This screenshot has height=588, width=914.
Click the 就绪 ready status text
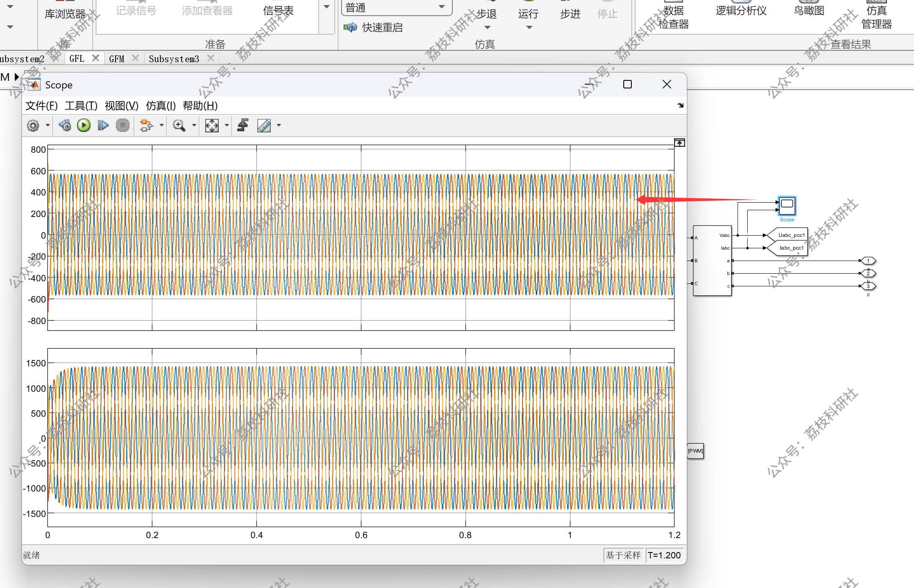pos(31,555)
